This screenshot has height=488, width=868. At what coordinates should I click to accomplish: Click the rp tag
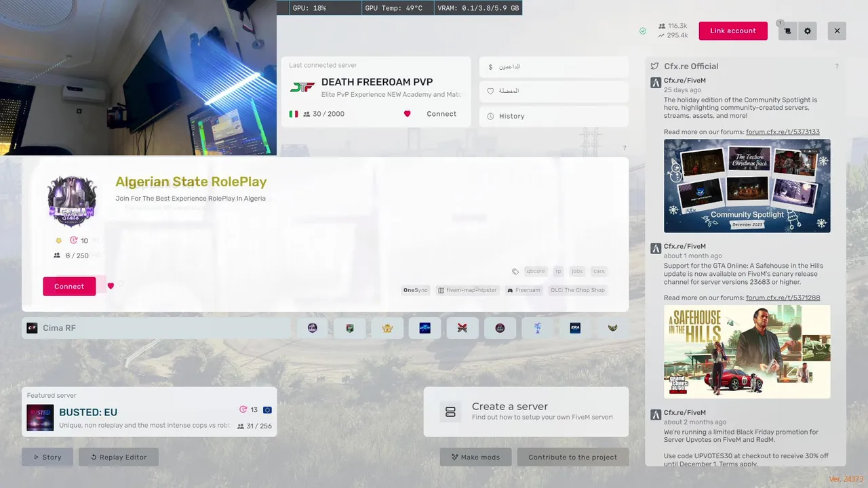tap(558, 271)
